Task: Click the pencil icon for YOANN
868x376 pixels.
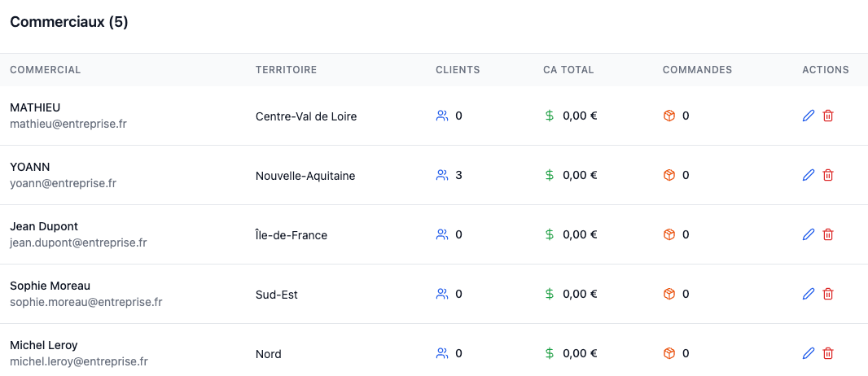Action: 809,175
